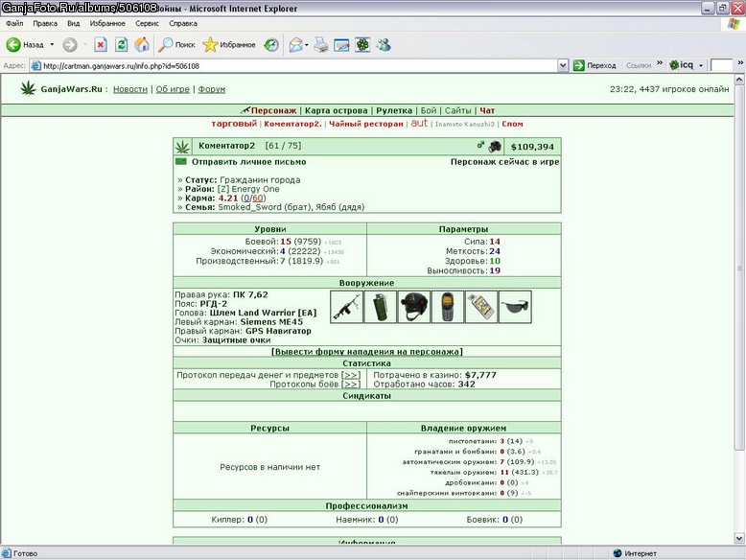Open the Back button history dropdown arrow
The image size is (746, 560).
click(x=52, y=45)
